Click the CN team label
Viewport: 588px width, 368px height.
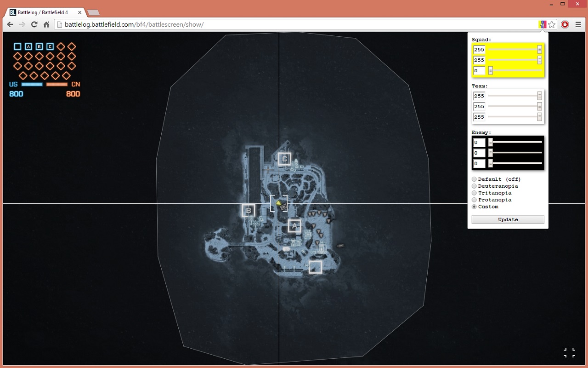click(76, 85)
